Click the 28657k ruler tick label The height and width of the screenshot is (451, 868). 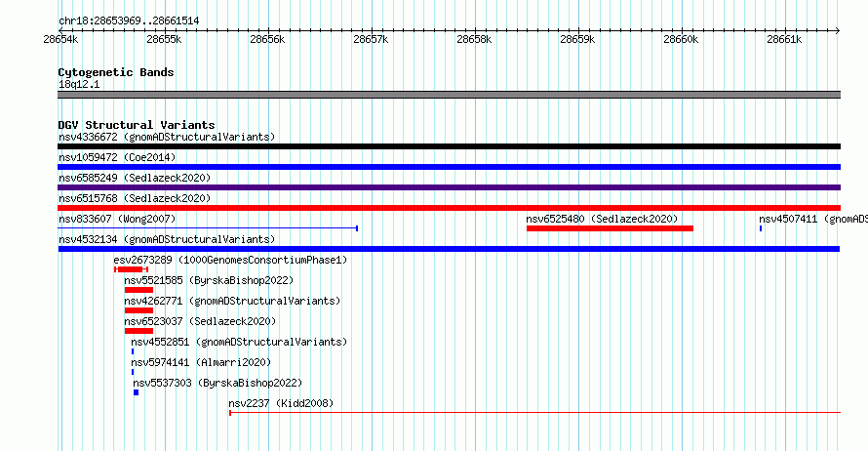pyautogui.click(x=371, y=39)
